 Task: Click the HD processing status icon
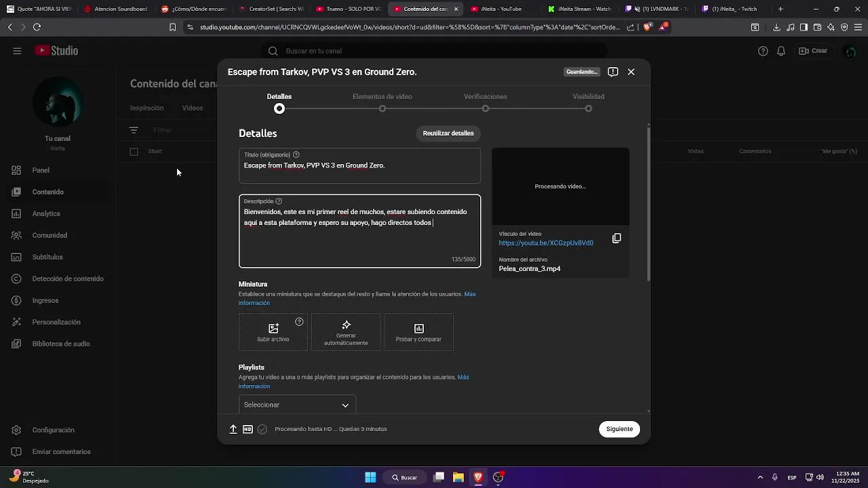(248, 429)
